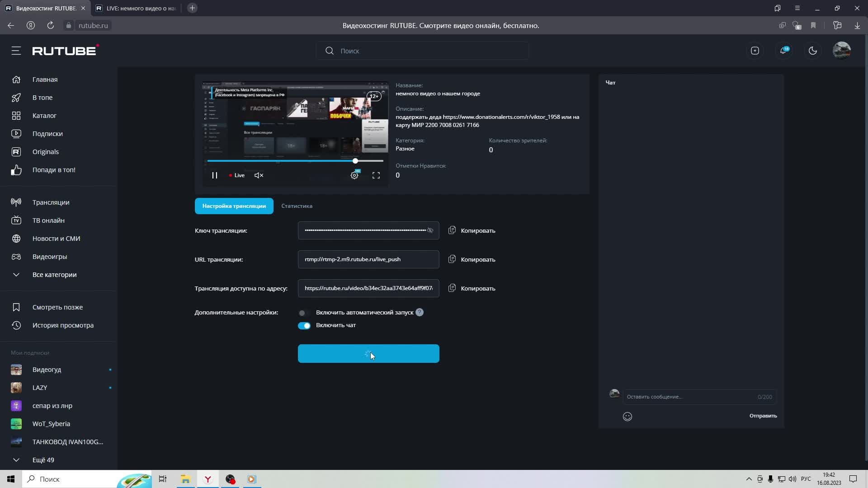Open emoji picker in chat

pos(627,417)
